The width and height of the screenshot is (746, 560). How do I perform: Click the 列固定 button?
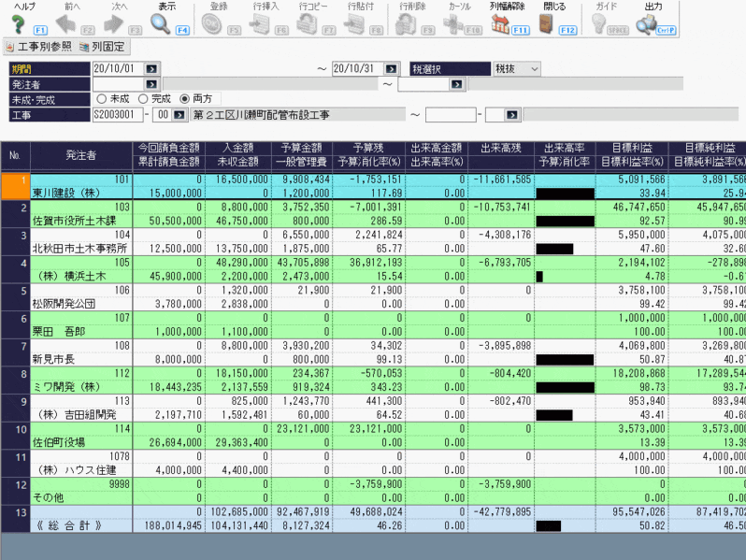(x=103, y=47)
